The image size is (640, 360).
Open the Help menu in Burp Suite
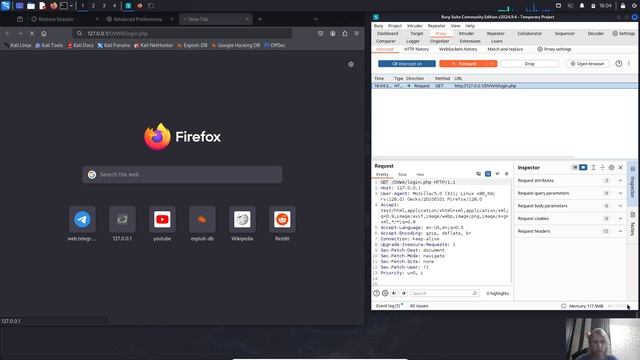(x=470, y=26)
